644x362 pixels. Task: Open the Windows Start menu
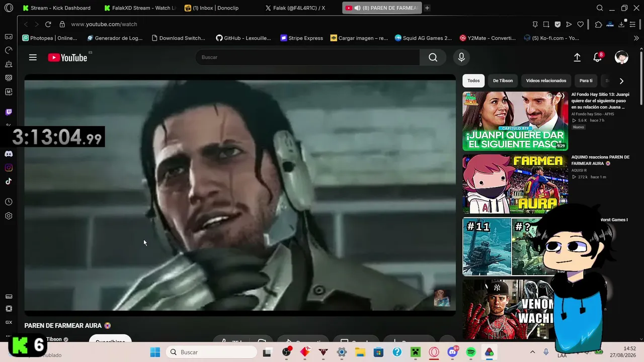[x=155, y=352]
